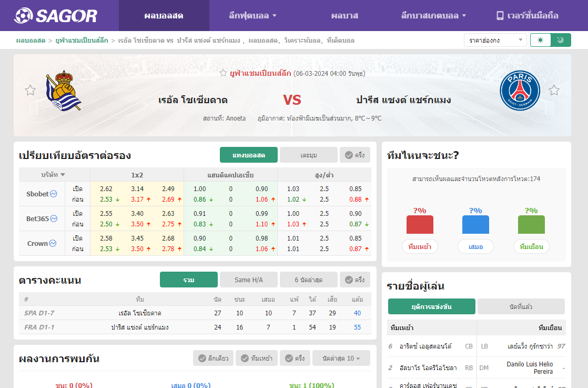Viewport: 588px width, 388px height.
Task: Click แฮนดิแคปเอเชีย column header
Action: point(231,175)
